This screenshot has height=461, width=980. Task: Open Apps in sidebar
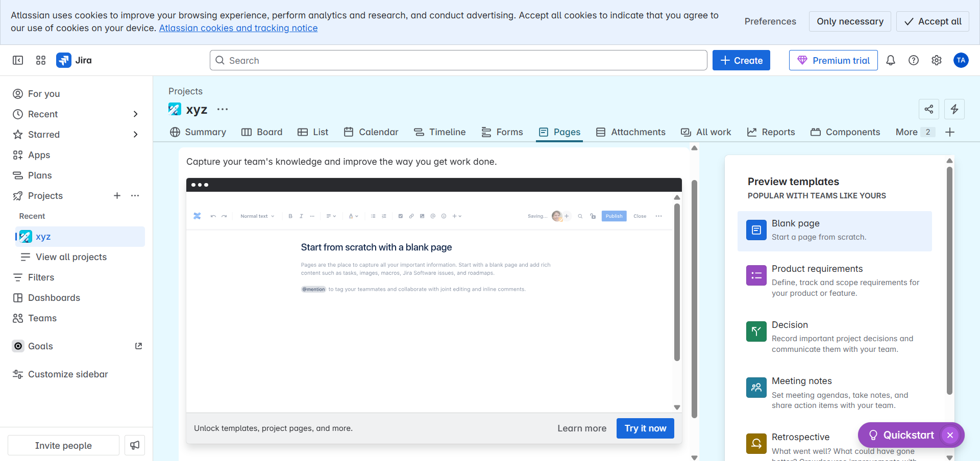tap(77, 155)
